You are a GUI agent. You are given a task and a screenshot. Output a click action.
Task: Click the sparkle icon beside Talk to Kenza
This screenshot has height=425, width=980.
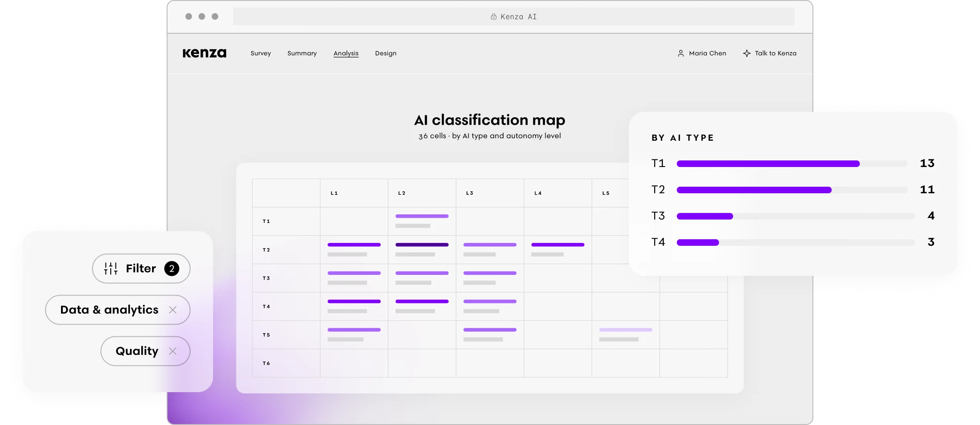(747, 53)
